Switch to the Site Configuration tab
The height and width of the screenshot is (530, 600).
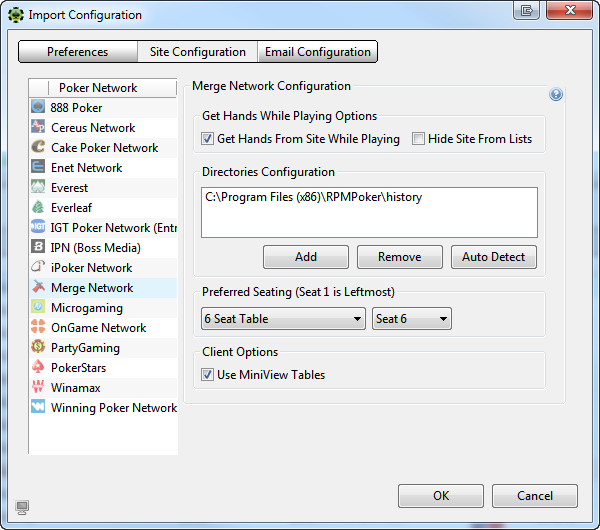click(197, 52)
